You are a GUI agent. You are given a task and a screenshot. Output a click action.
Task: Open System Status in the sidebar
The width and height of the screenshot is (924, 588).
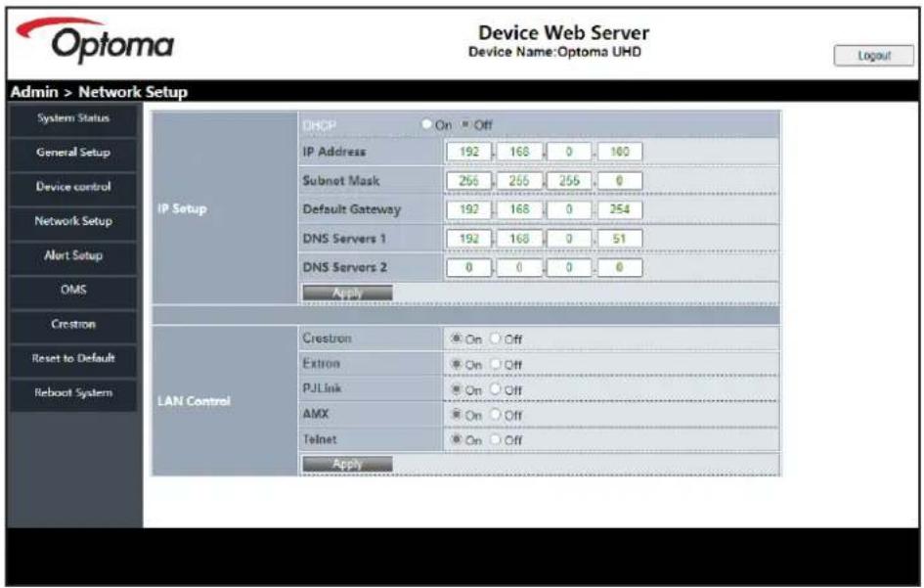coord(73,118)
